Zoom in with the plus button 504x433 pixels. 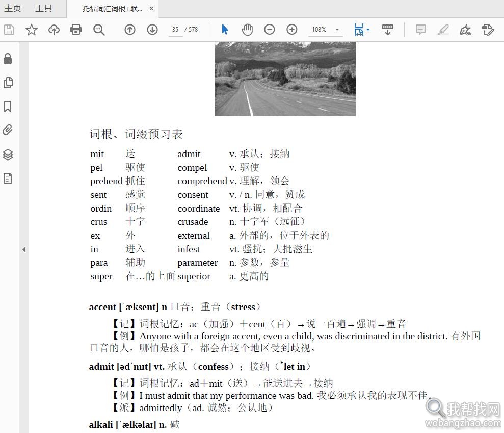click(291, 30)
